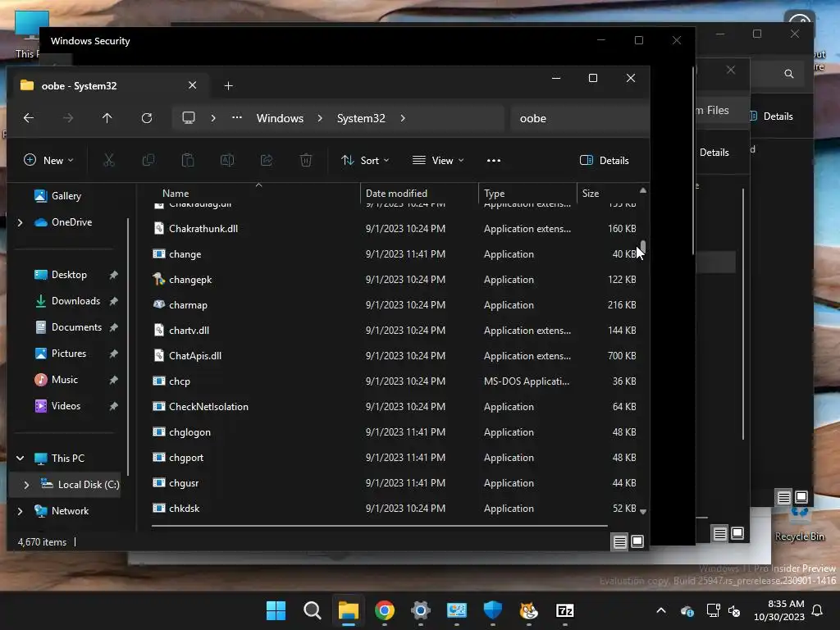Image resolution: width=840 pixels, height=630 pixels.
Task: Expand the Local Disk (C:) node
Action: (x=26, y=484)
